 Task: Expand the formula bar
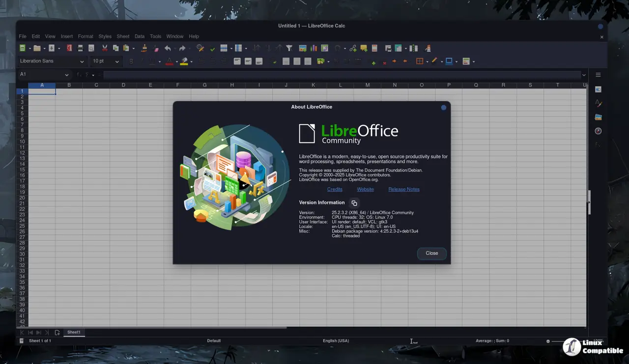pyautogui.click(x=584, y=75)
